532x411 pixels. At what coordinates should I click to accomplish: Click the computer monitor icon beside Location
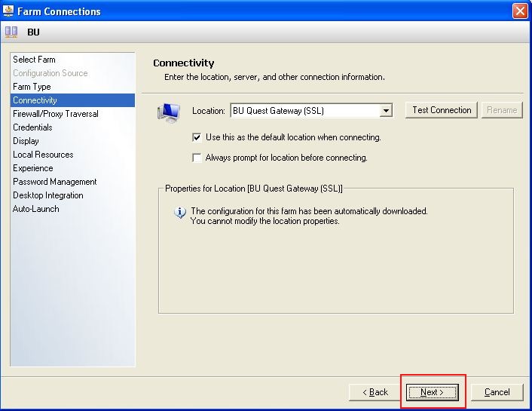coord(169,113)
